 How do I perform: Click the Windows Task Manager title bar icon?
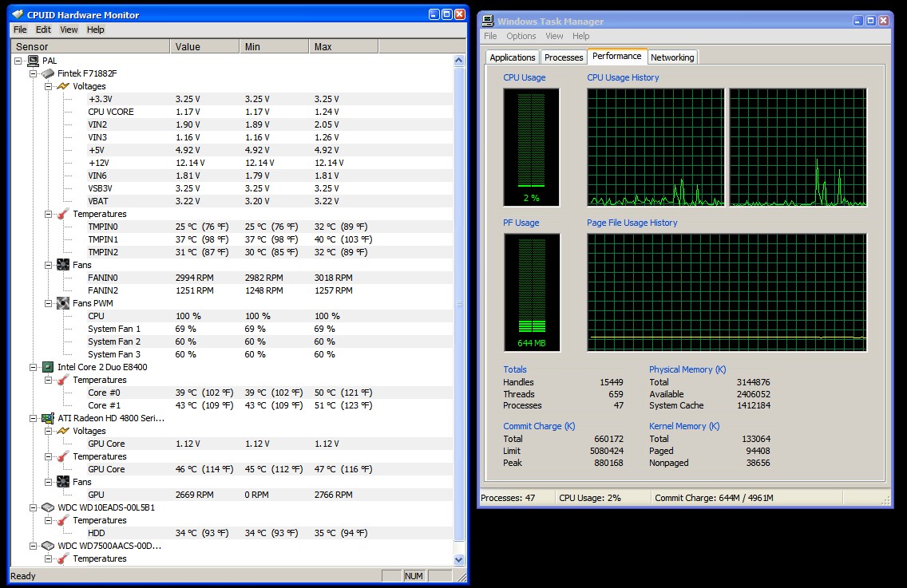pyautogui.click(x=488, y=21)
